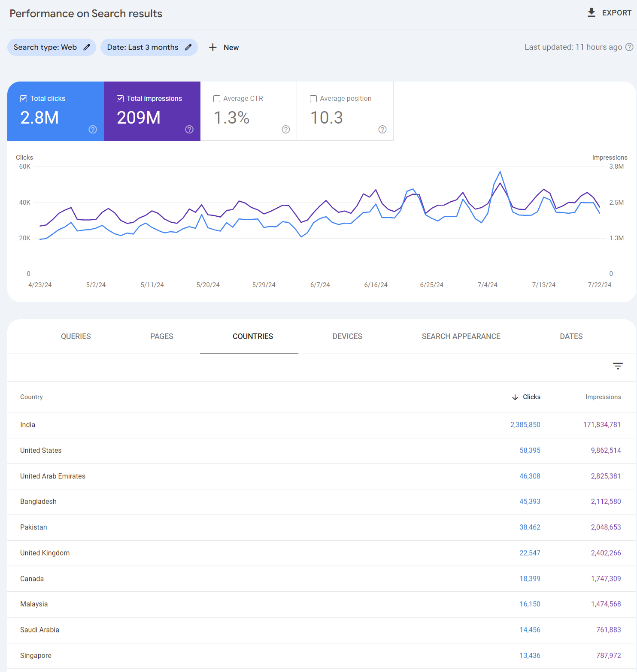This screenshot has height=672, width=637.
Task: Switch to the Devices tab
Action: (347, 336)
